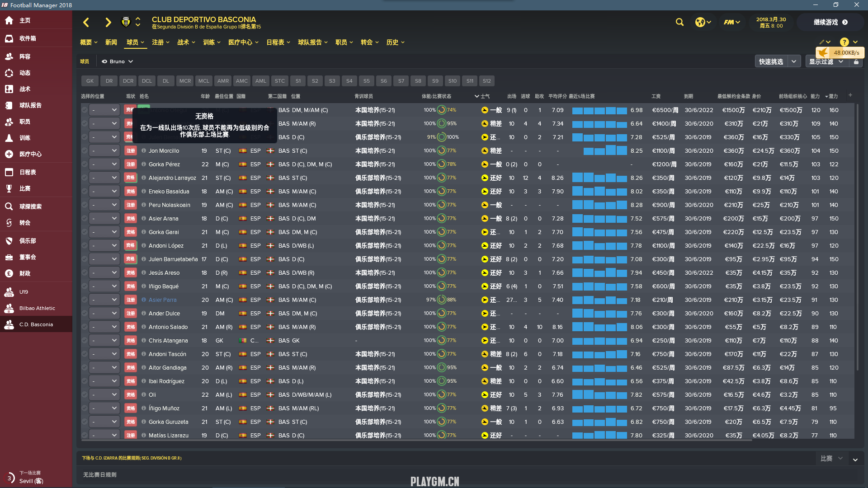868x488 pixels.
Task: Expand the 快速挑选 arrow dropdown
Action: [x=794, y=61]
